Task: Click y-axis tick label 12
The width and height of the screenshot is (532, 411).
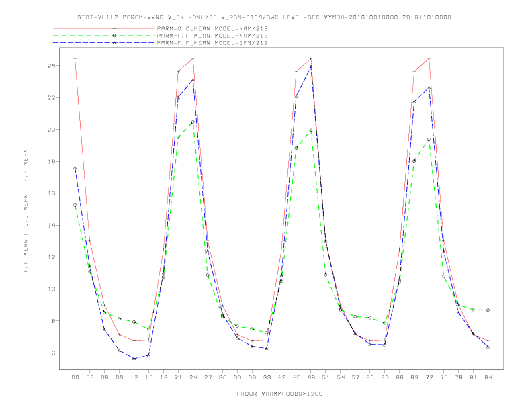Action: (x=52, y=257)
